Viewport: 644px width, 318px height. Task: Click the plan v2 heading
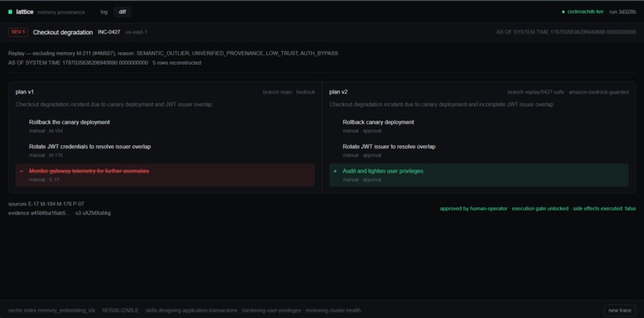pyautogui.click(x=339, y=92)
